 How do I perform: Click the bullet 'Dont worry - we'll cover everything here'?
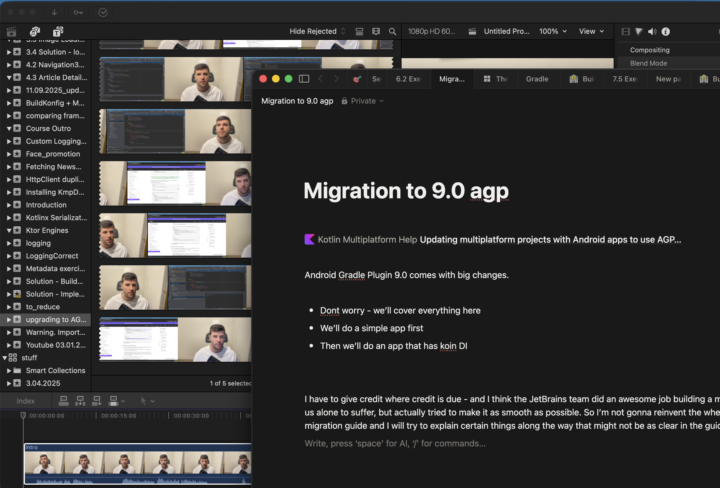pos(400,311)
